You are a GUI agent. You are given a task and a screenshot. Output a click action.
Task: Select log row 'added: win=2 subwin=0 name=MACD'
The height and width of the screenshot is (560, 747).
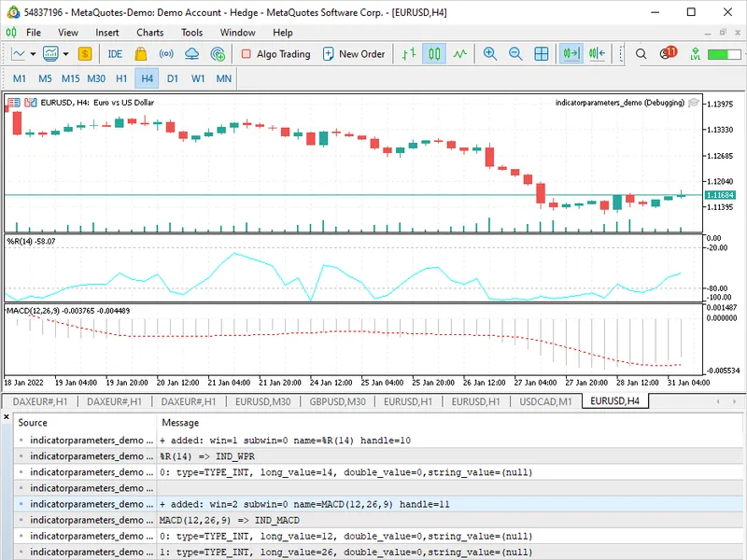tap(379, 504)
